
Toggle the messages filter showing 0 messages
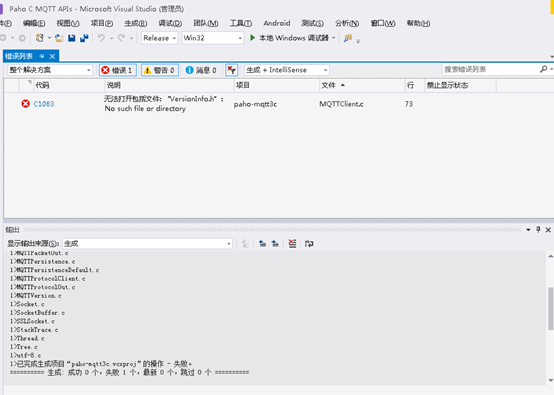201,70
